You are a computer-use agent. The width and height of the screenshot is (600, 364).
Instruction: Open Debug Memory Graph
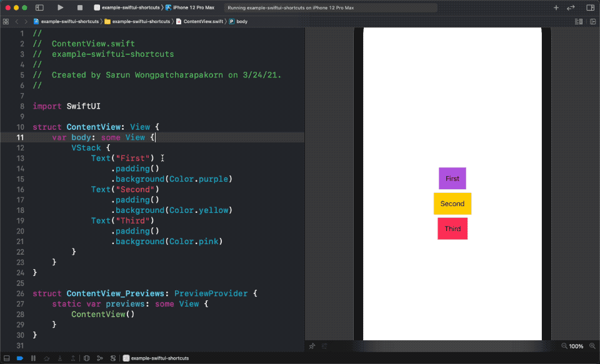(100, 358)
